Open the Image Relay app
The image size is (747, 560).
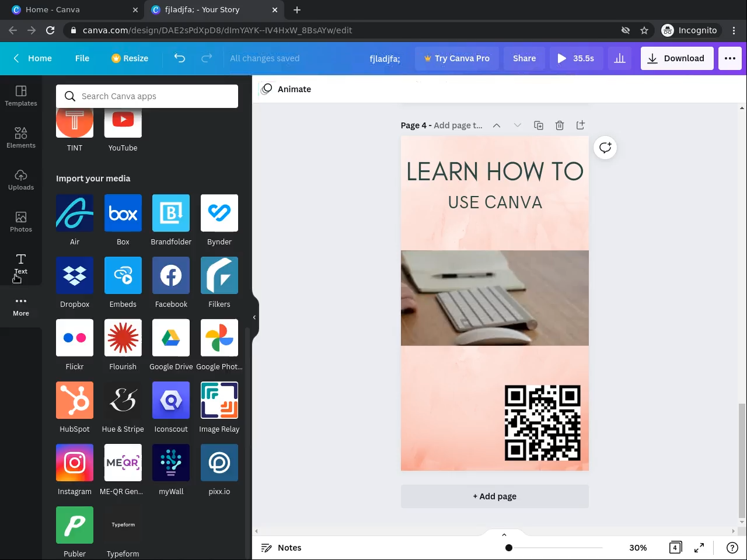click(219, 400)
